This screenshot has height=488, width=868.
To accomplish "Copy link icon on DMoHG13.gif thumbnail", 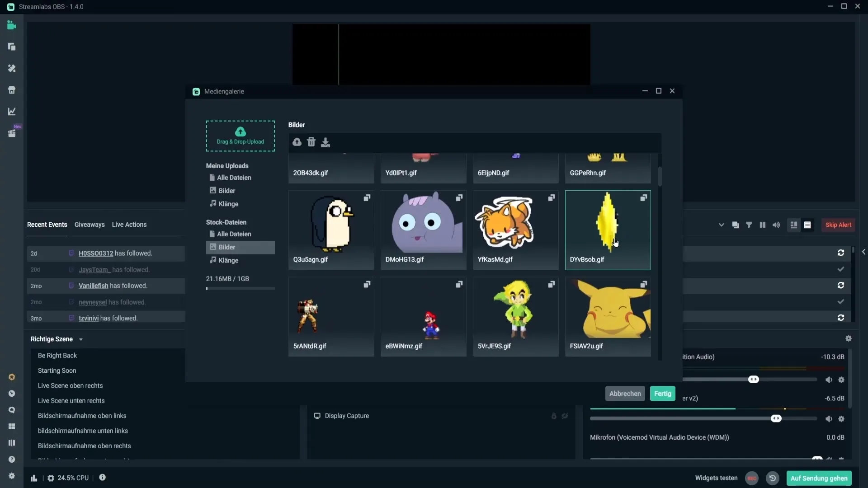I will 459,198.
